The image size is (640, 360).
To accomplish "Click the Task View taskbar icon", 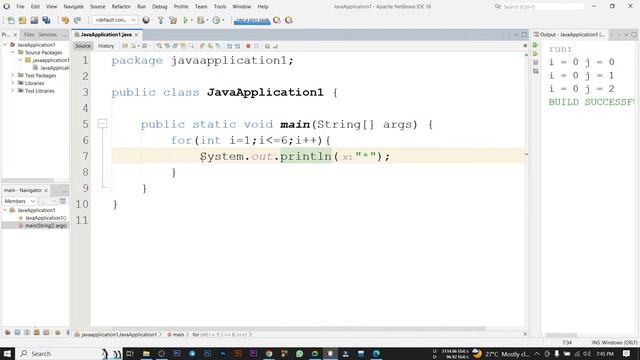I will (130, 353).
